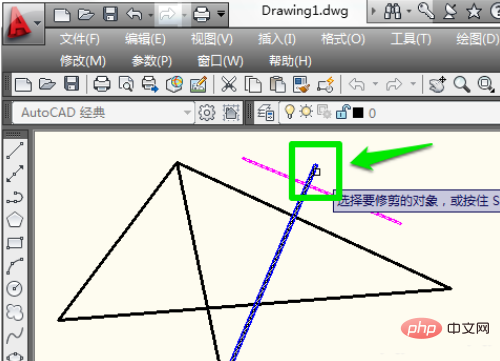Image resolution: width=500 pixels, height=361 pixels.
Task: Open AutoCAD 经典 workspace dropdown
Action: click(x=187, y=113)
